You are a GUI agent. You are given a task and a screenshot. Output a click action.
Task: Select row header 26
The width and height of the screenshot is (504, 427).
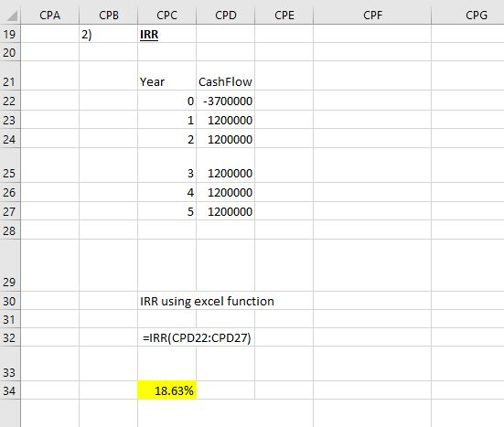point(10,192)
